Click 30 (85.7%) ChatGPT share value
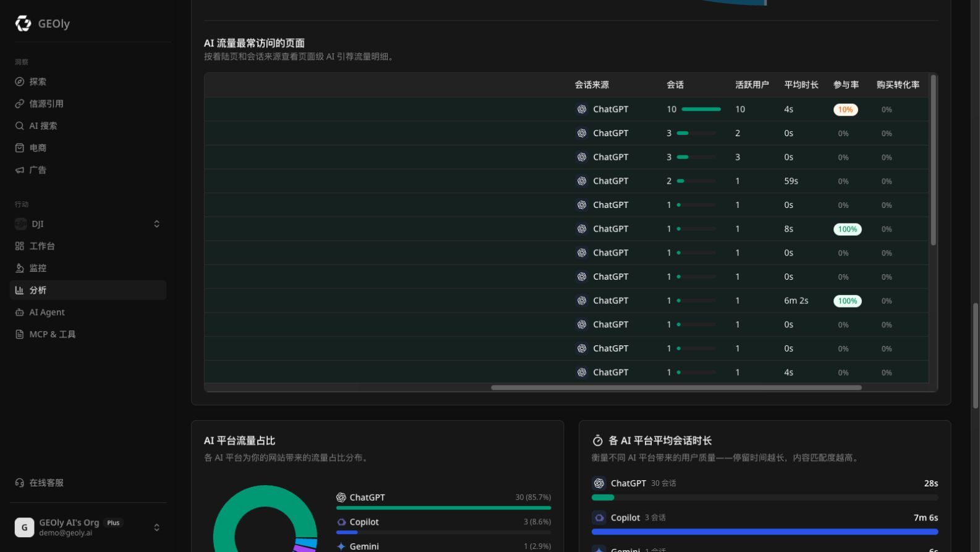Image resolution: width=980 pixels, height=552 pixels. (533, 498)
